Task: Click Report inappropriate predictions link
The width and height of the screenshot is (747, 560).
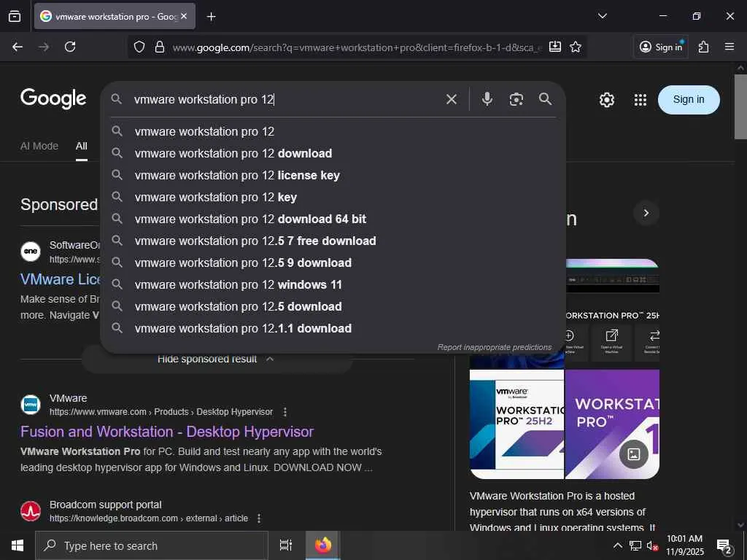Action: (495, 347)
